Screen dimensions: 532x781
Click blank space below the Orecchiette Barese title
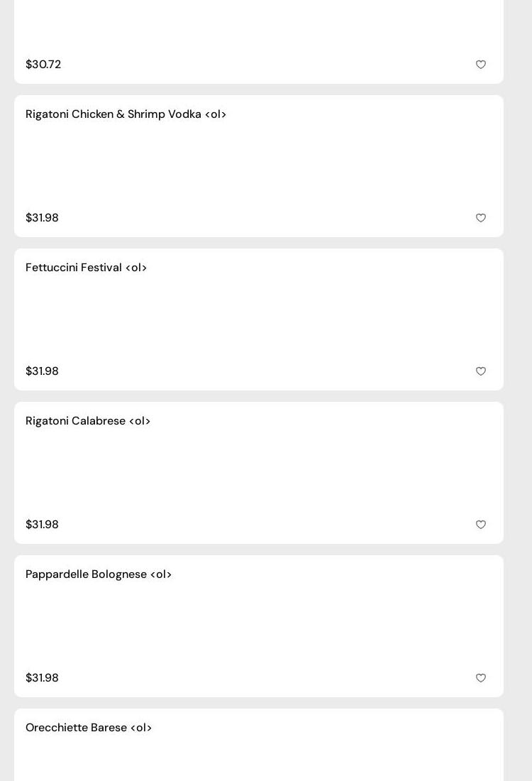pos(259,760)
